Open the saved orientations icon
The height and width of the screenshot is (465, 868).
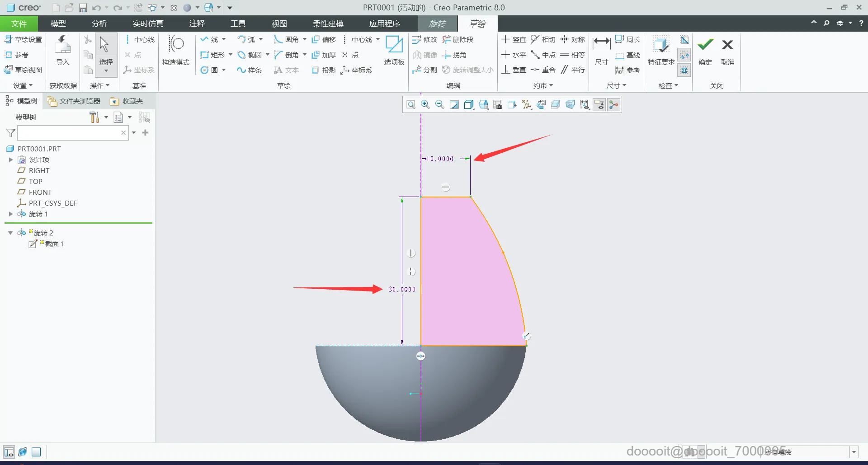(483, 105)
